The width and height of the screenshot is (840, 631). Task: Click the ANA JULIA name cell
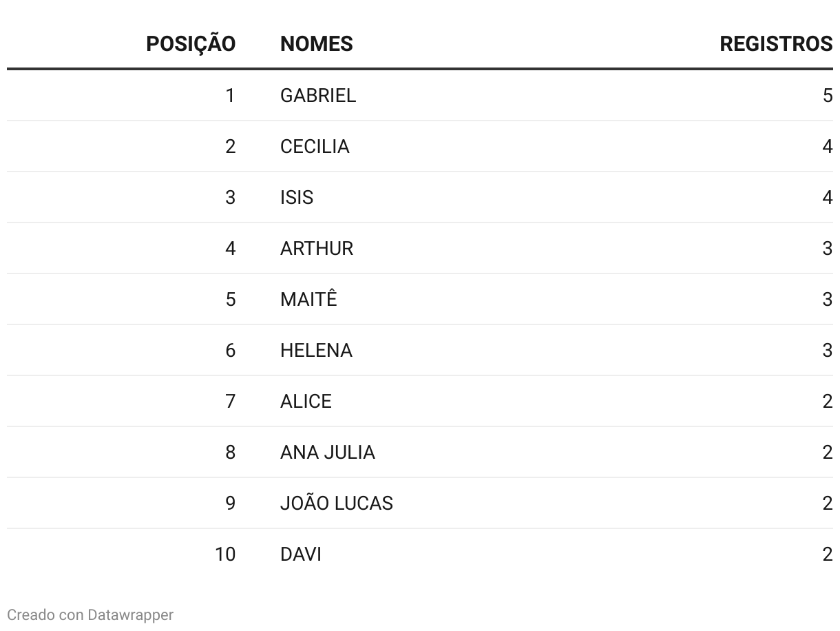pos(328,452)
